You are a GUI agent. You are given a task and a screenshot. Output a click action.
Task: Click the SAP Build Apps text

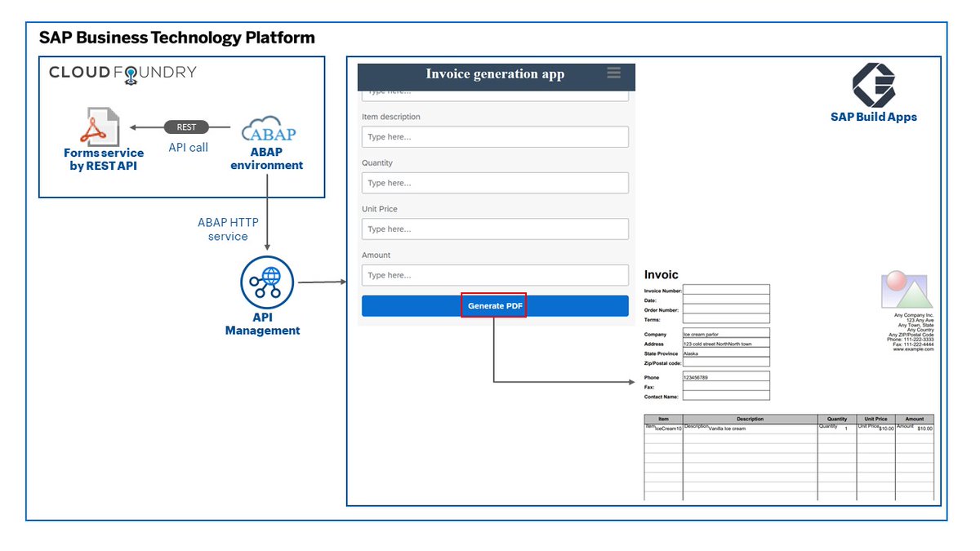pos(874,117)
